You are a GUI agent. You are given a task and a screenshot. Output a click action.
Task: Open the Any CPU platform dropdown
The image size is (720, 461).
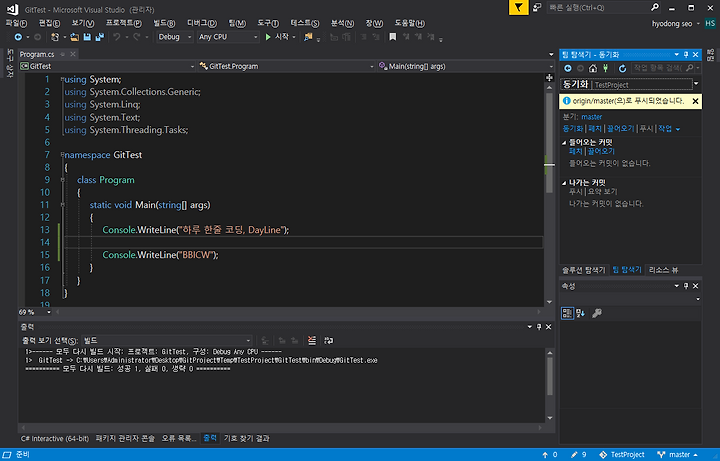pyautogui.click(x=228, y=37)
